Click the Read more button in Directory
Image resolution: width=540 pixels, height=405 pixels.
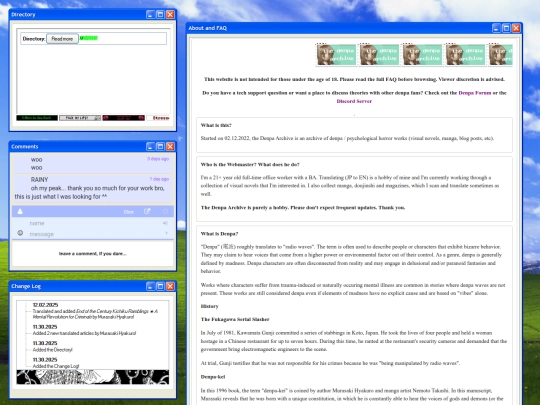[x=62, y=39]
